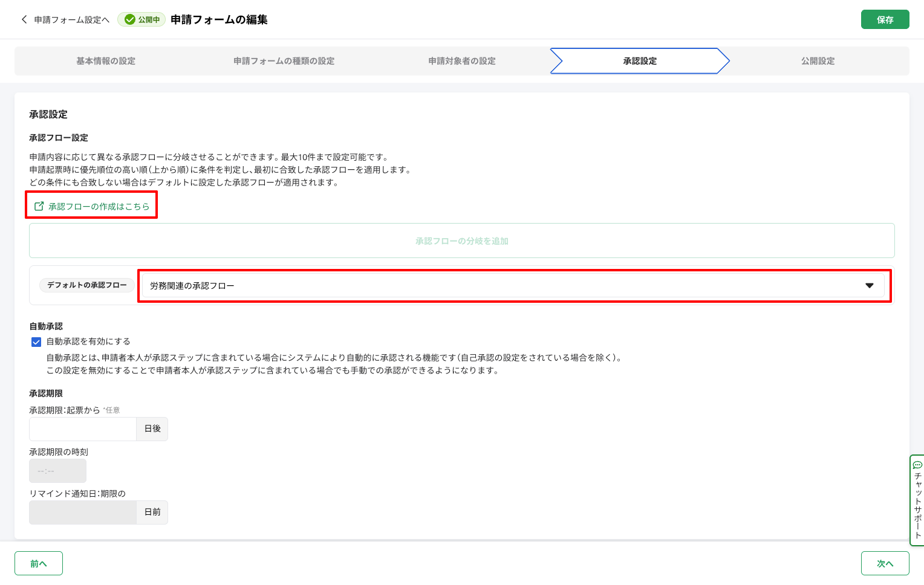Click the デフォルトの承認フロー label chip
Screen dimensions: 924x585
coord(87,285)
